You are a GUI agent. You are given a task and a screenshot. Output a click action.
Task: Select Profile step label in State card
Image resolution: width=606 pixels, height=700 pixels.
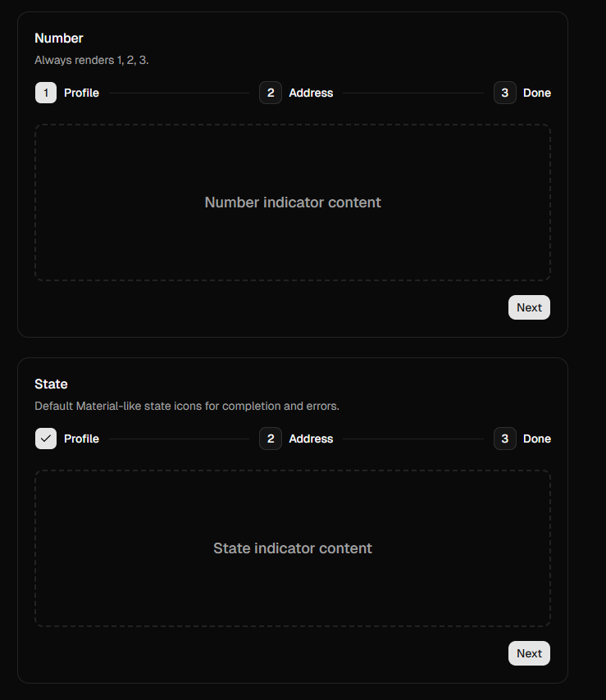tap(81, 439)
